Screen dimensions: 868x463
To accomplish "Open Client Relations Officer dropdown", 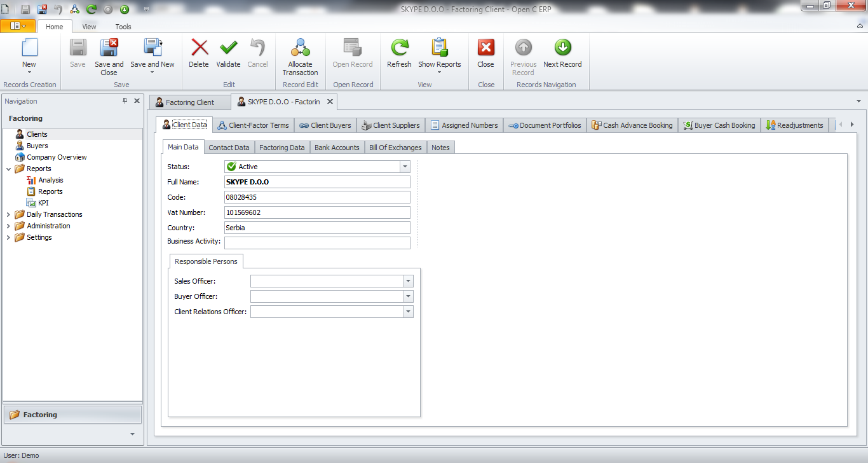I will click(x=408, y=312).
